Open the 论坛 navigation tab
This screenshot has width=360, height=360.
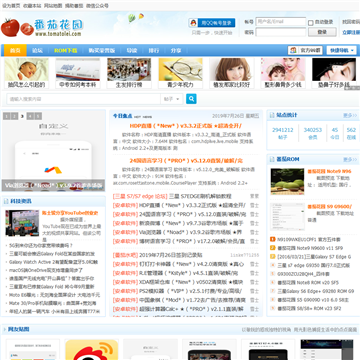37,51
